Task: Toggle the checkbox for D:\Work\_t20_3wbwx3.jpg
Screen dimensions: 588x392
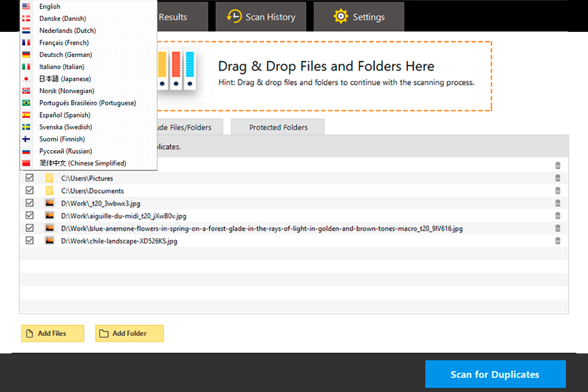Action: (x=29, y=203)
